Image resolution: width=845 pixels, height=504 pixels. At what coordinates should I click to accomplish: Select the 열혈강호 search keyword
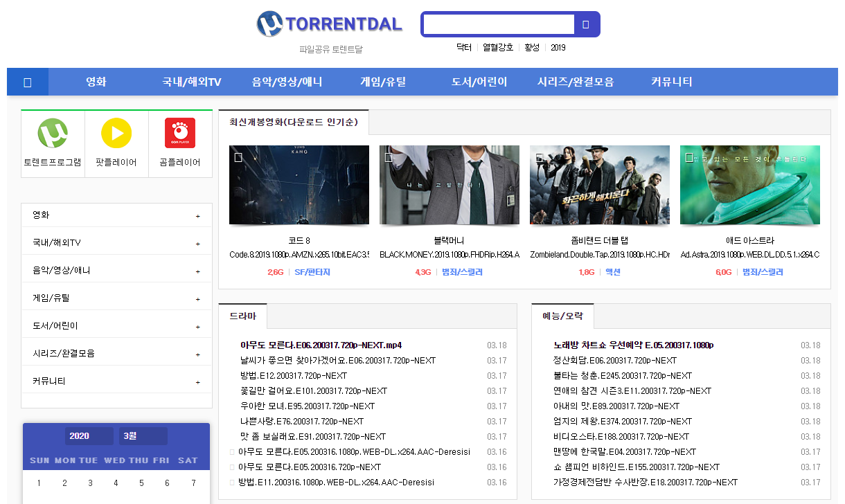pos(498,48)
